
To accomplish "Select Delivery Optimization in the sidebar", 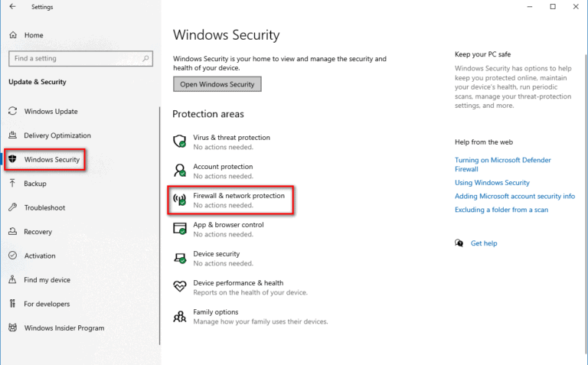I will tap(57, 135).
